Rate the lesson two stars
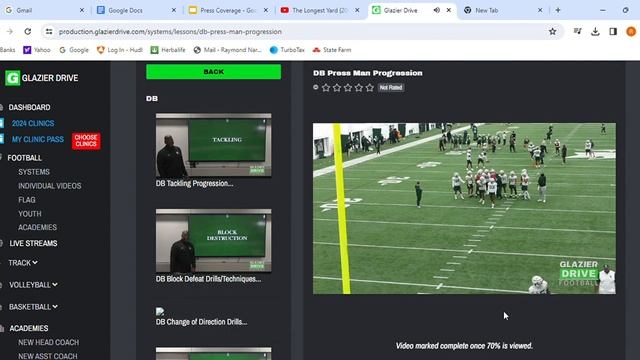640x360 pixels. (337, 87)
